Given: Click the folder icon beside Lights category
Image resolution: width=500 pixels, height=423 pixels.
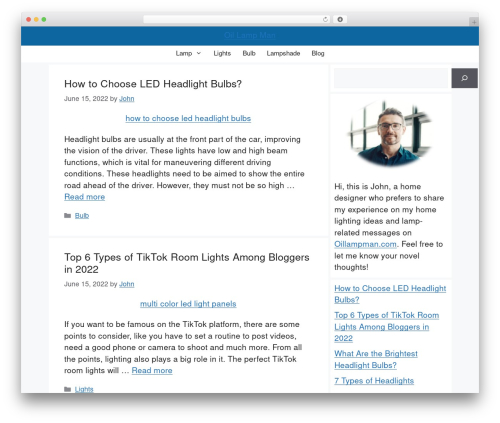Looking at the screenshot, I should point(68,389).
